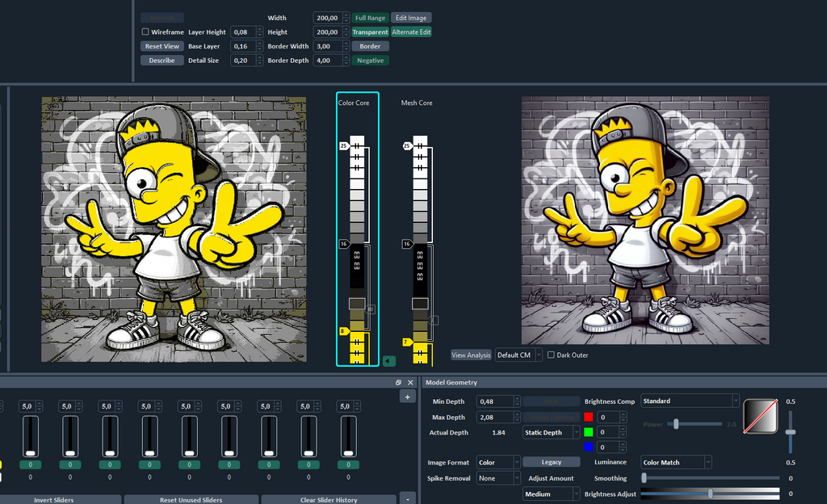Image resolution: width=827 pixels, height=504 pixels.
Task: Click the yellow 8 marker on the Color Core
Action: pyautogui.click(x=343, y=331)
